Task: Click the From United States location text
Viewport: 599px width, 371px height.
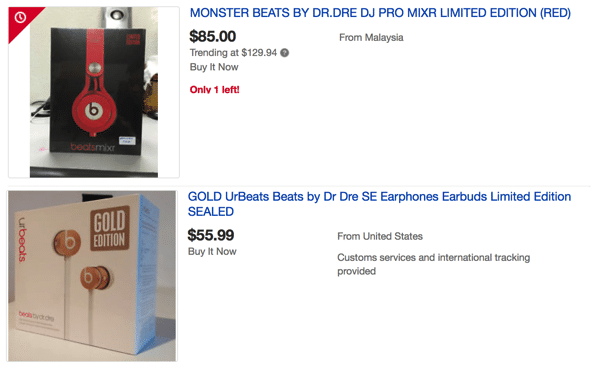Action: tap(380, 236)
